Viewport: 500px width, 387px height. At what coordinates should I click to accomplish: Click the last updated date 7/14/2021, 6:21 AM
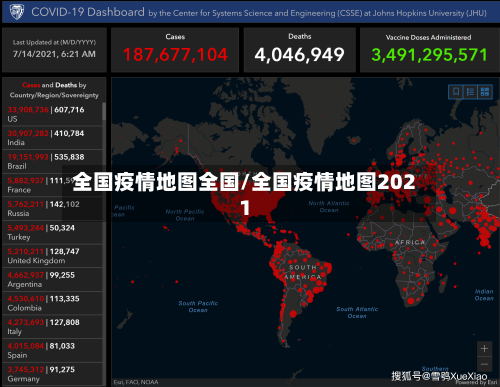(x=54, y=54)
